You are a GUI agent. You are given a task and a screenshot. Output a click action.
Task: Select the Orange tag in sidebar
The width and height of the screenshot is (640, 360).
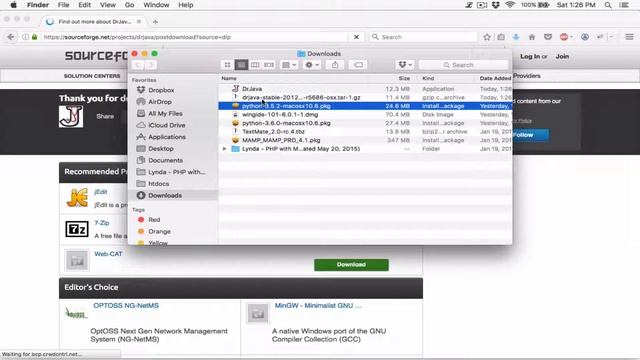[x=159, y=231]
